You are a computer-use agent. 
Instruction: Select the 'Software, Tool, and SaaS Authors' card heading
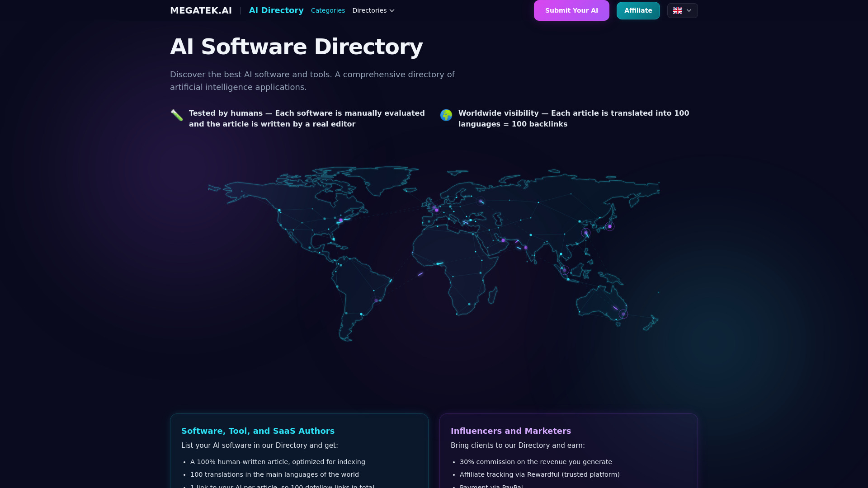pyautogui.click(x=258, y=431)
